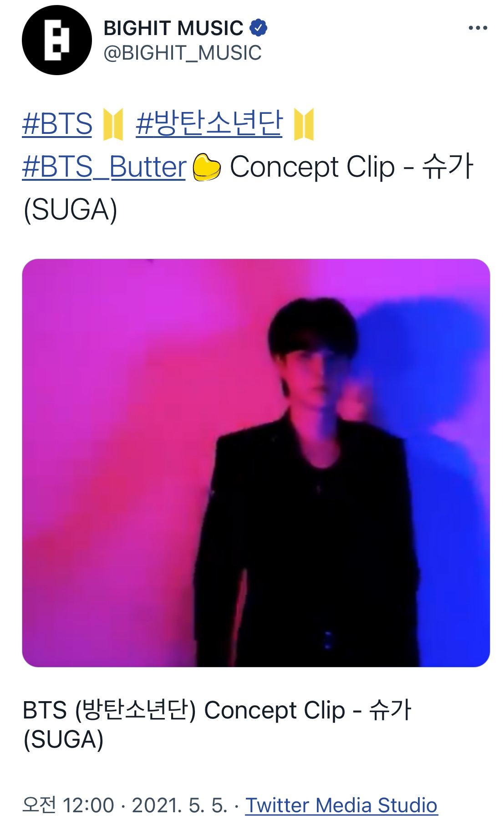Click the (SUGA) text in tweet body
This screenshot has height=820, width=504.
[71, 210]
